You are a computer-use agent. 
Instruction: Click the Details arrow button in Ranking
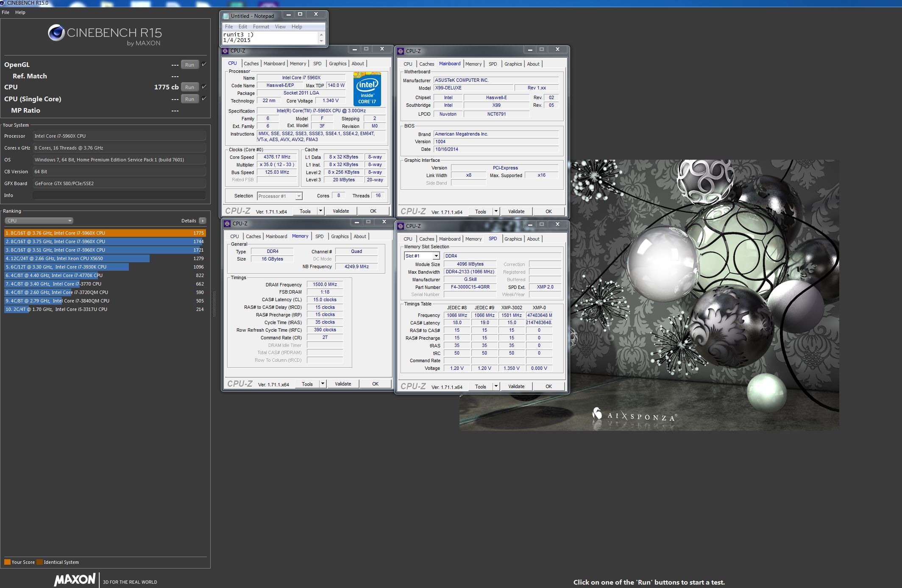(x=203, y=221)
